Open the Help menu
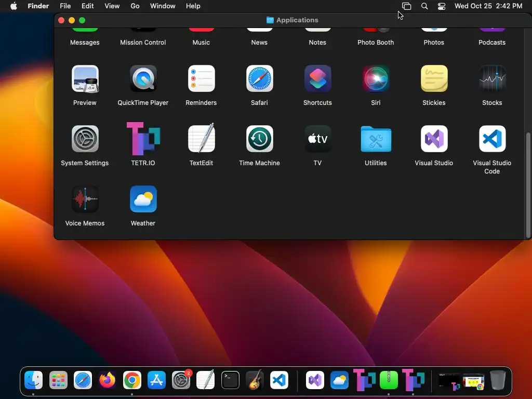 coord(193,6)
